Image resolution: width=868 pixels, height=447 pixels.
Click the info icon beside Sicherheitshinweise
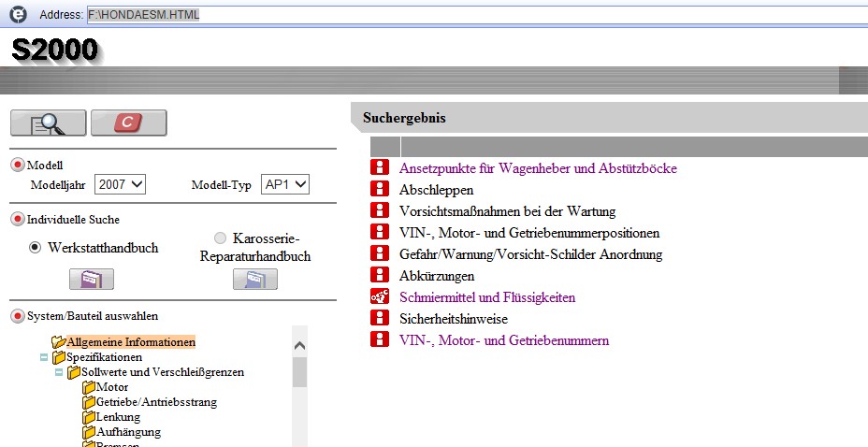[x=379, y=319]
